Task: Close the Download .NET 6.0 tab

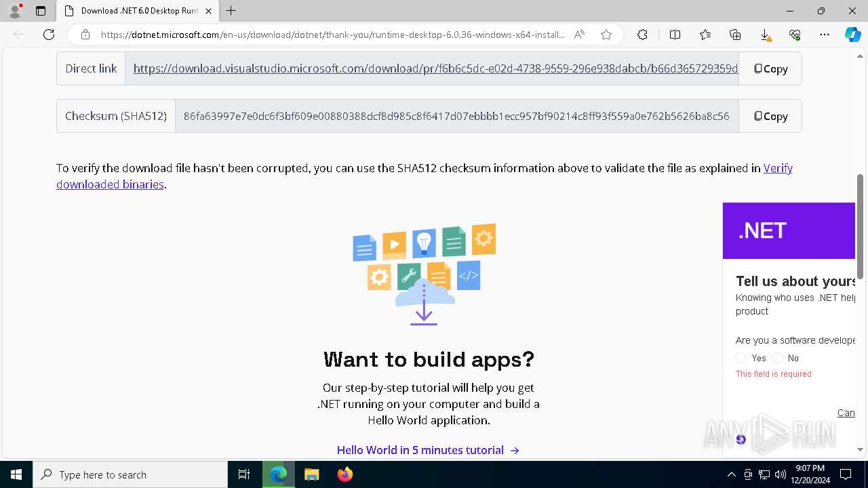Action: tap(209, 11)
